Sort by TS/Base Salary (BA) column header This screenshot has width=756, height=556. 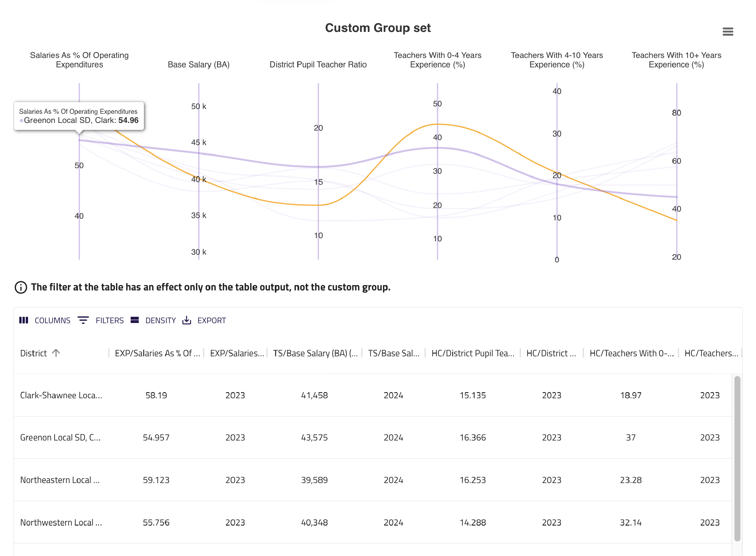tap(315, 353)
